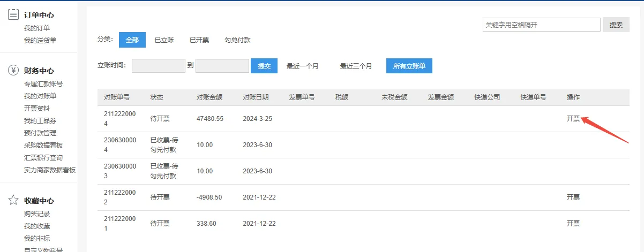Open 预付款管理 in the sidebar

[40, 133]
